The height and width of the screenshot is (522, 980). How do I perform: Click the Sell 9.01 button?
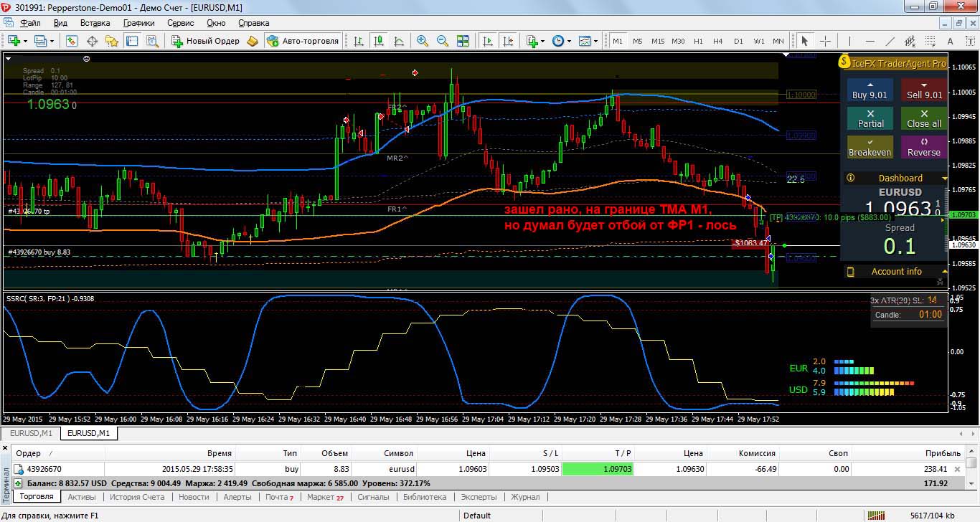pyautogui.click(x=924, y=90)
